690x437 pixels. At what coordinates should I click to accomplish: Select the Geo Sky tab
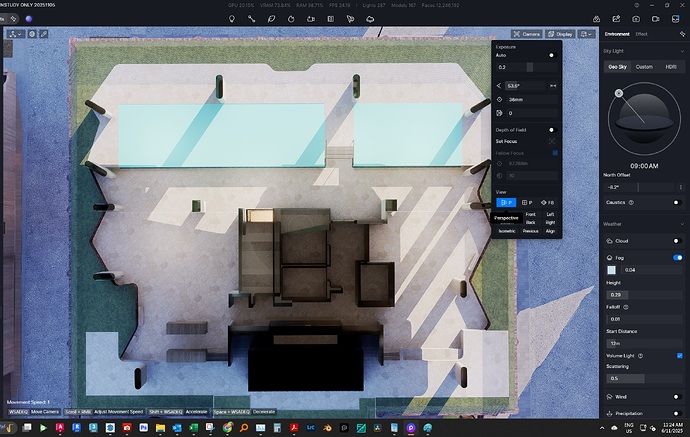(618, 67)
